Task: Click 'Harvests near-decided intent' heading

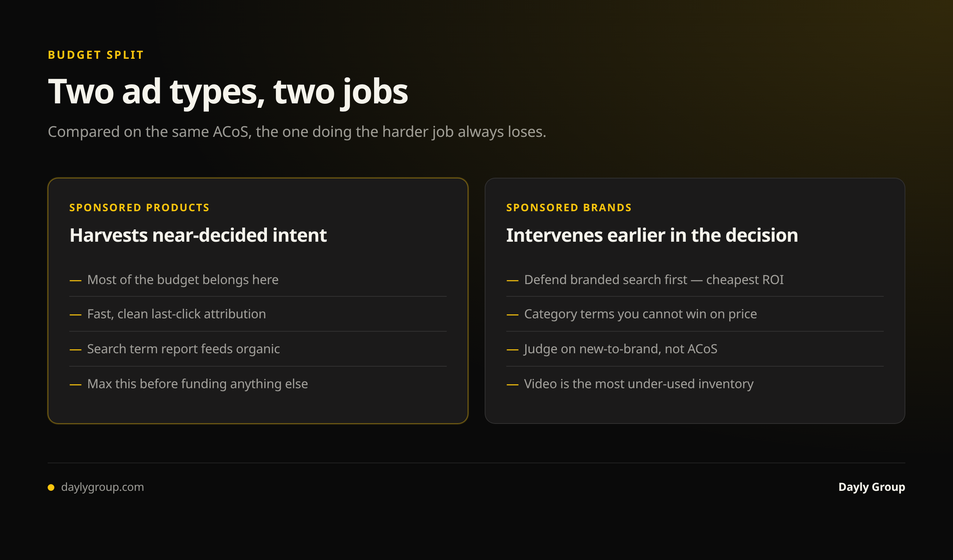Action: click(x=198, y=235)
